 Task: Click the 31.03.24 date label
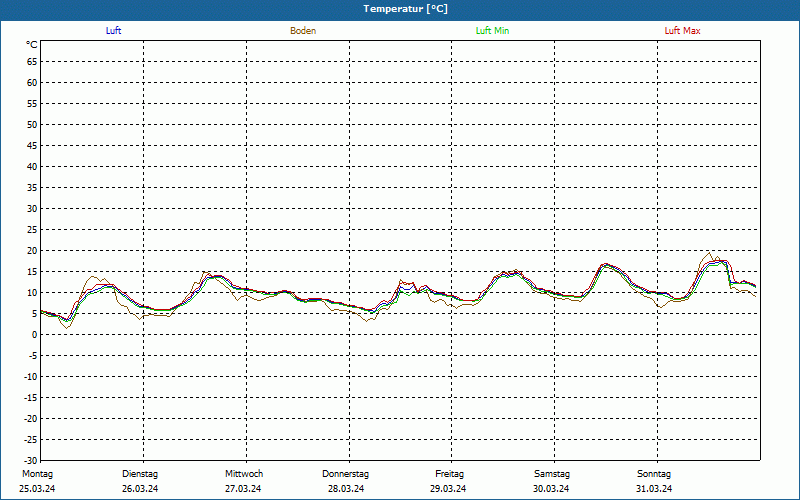tap(654, 489)
